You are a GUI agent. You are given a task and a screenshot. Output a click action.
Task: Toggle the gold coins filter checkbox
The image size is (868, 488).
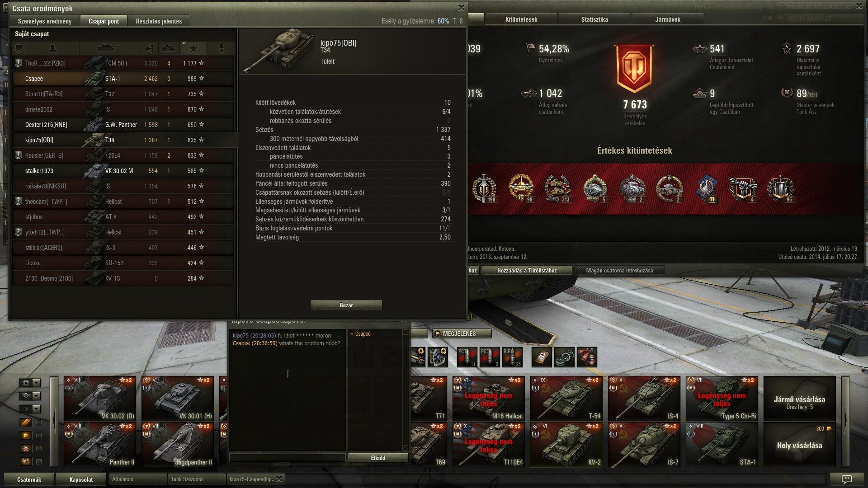pyautogui.click(x=39, y=436)
